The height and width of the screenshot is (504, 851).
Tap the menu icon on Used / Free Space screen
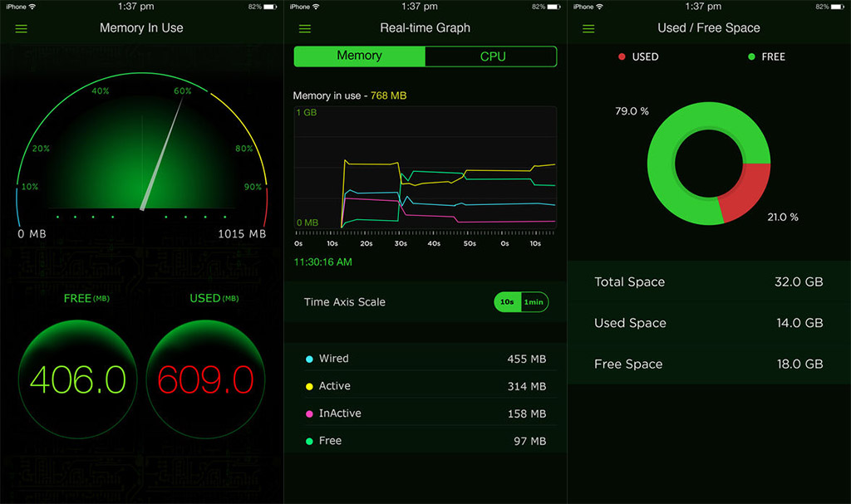click(588, 28)
